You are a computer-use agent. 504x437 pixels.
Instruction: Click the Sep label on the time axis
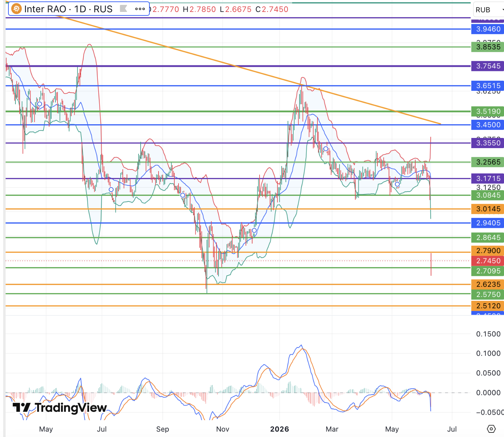point(162,429)
